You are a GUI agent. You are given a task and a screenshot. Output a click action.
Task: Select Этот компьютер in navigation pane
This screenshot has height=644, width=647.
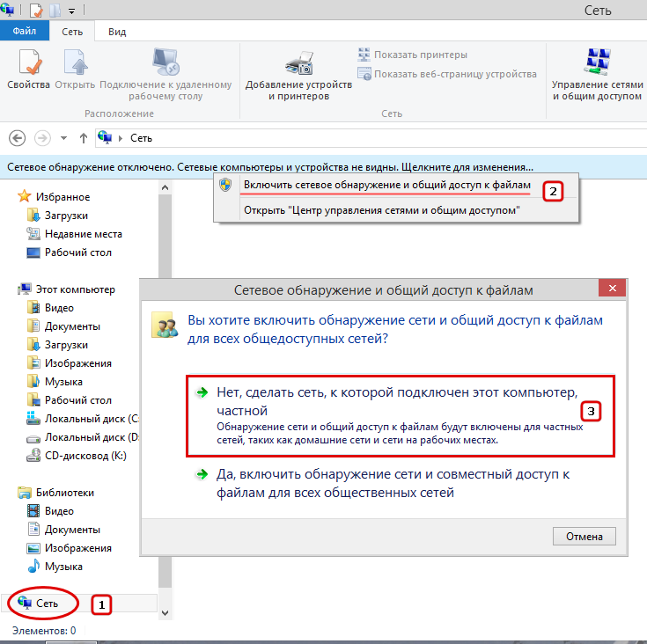point(66,289)
